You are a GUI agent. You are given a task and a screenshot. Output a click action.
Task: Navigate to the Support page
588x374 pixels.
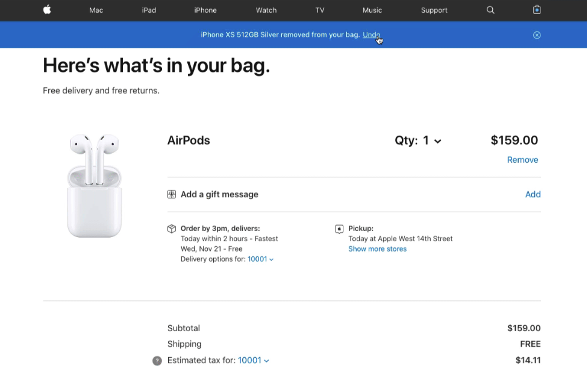(434, 10)
